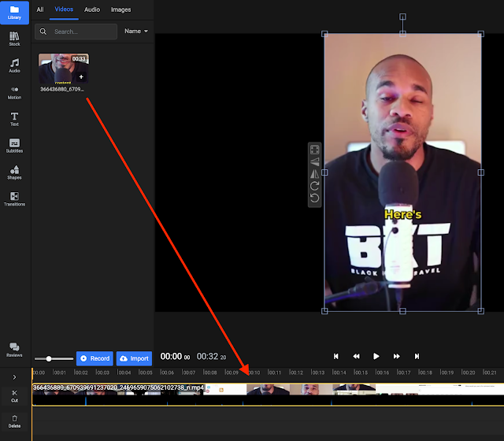Click the plus icon on video thumbnail

click(81, 77)
